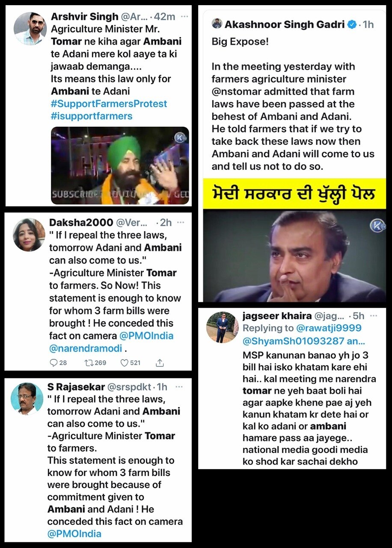Open @PMOIndia mention in S Rajasekar tweet

tap(74, 533)
